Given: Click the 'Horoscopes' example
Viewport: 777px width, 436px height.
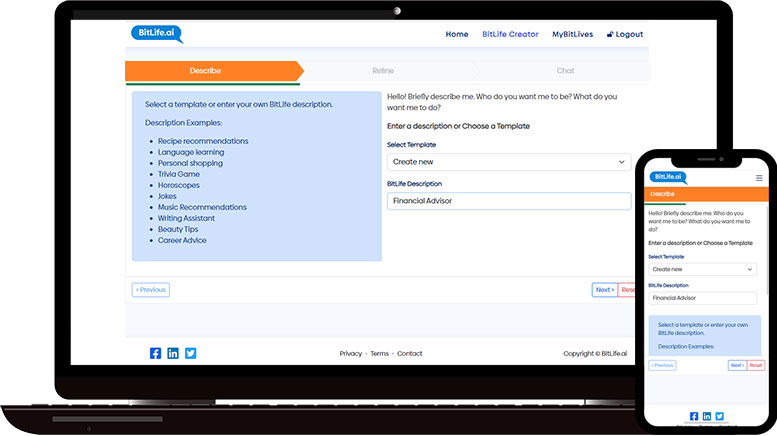Looking at the screenshot, I should point(179,185).
